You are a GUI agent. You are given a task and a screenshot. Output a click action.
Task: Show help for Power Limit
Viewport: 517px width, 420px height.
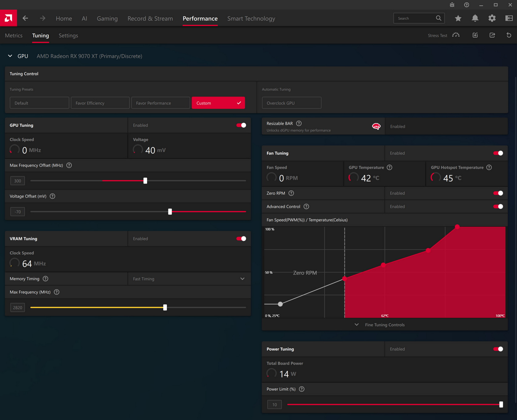[302, 389]
